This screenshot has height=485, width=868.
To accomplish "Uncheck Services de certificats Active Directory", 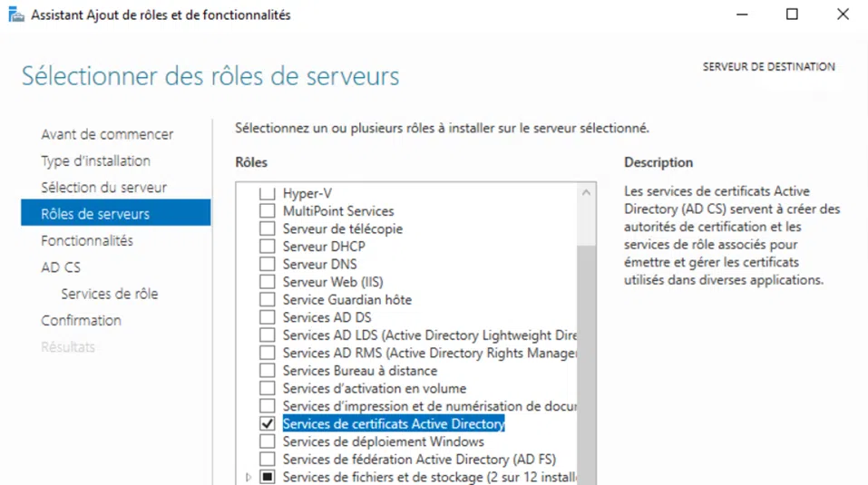I will pyautogui.click(x=267, y=424).
